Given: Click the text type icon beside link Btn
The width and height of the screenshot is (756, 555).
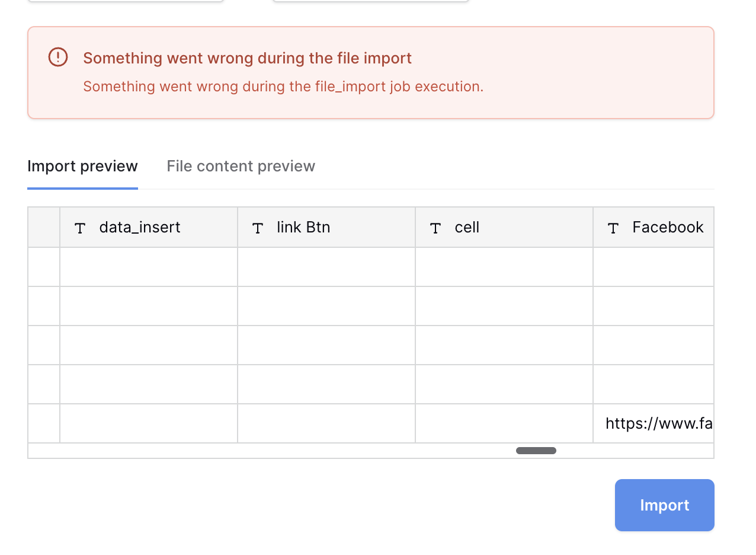Looking at the screenshot, I should [x=258, y=228].
